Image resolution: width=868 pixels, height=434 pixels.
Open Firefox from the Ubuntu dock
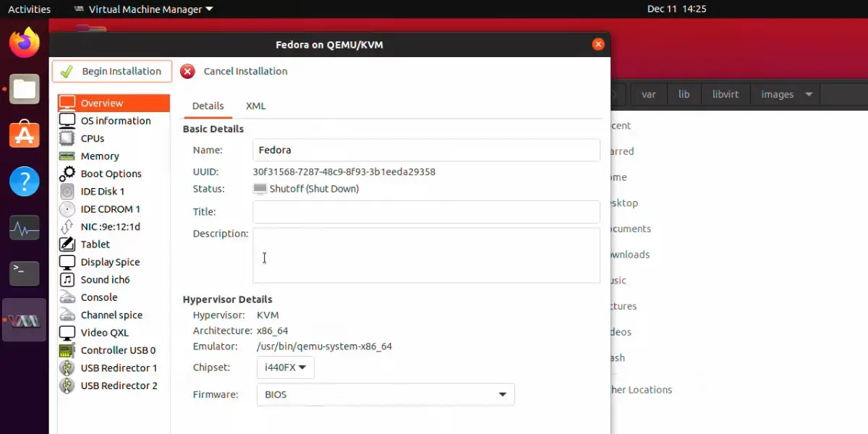point(25,43)
